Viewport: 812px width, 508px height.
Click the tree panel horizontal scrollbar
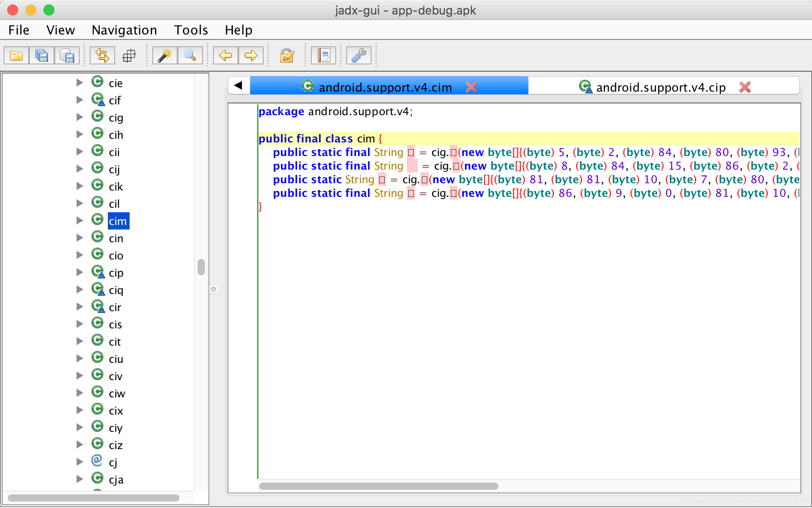click(x=93, y=498)
